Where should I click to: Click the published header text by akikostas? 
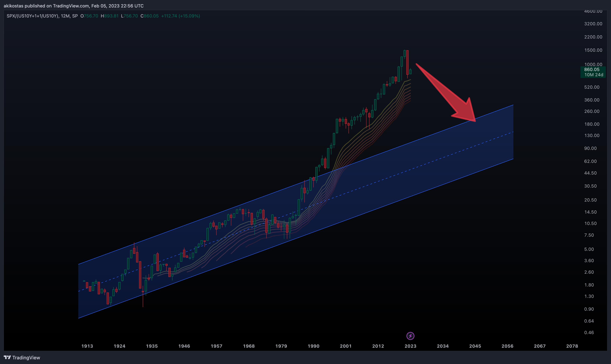(x=74, y=6)
